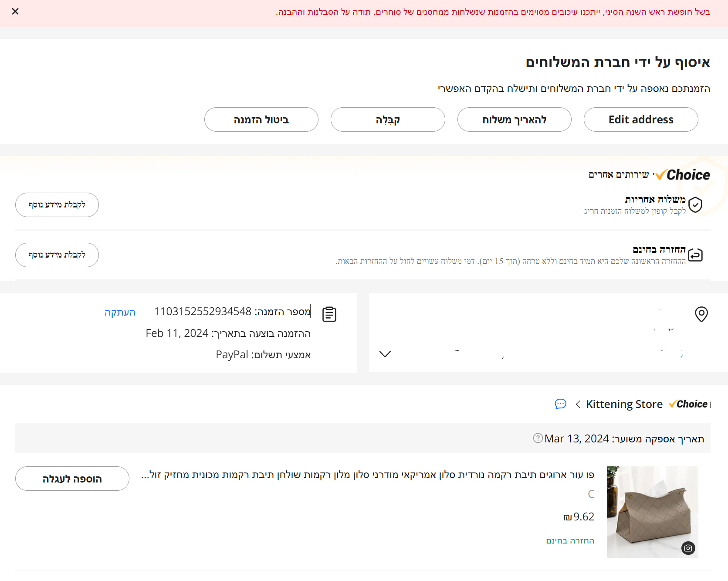Viewport: 728px width, 581px height.
Task: Close the red notification banner
Action: (x=15, y=11)
